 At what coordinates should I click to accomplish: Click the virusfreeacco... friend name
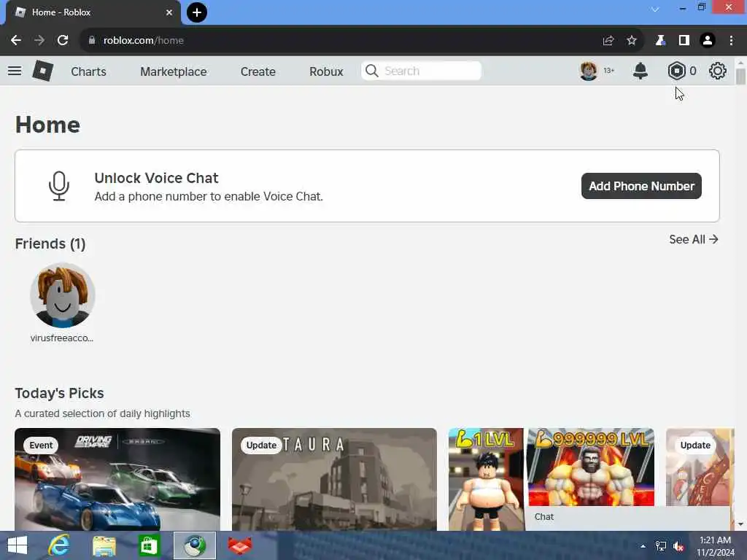tap(62, 338)
